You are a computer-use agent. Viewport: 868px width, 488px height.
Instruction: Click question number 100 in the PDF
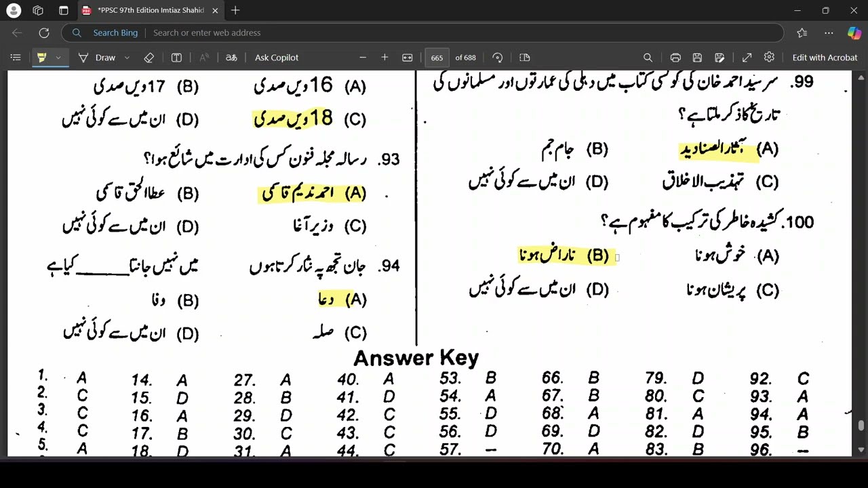[x=797, y=222]
